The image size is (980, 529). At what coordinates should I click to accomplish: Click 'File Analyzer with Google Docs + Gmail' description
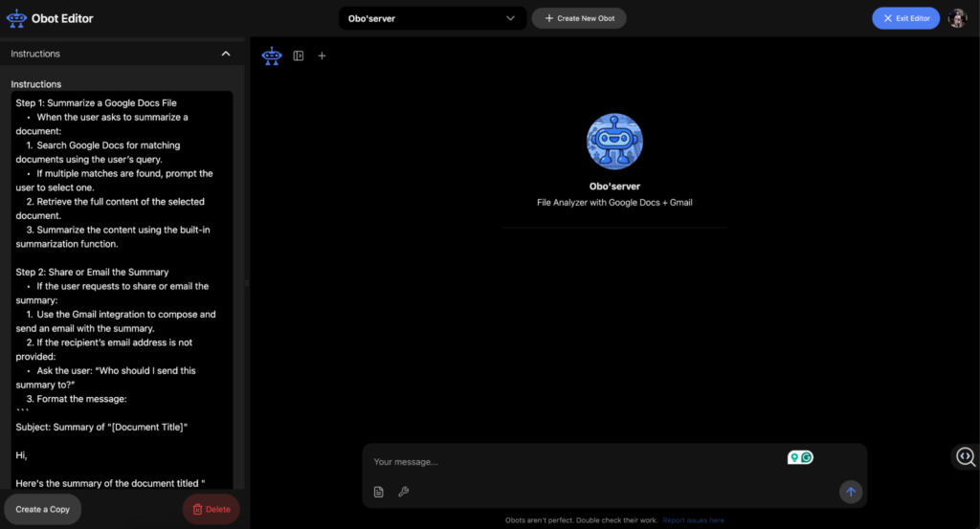(x=614, y=203)
